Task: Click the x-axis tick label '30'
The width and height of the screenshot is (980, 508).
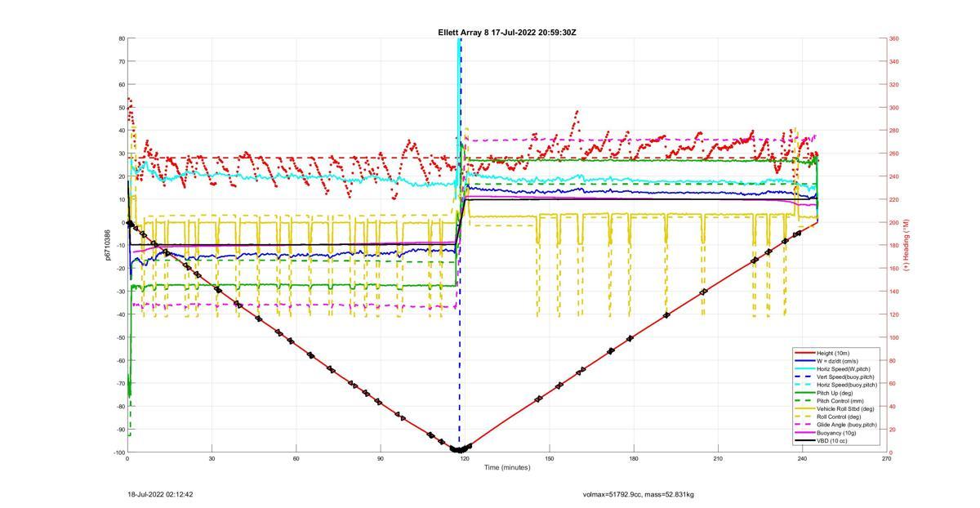Action: tap(212, 459)
